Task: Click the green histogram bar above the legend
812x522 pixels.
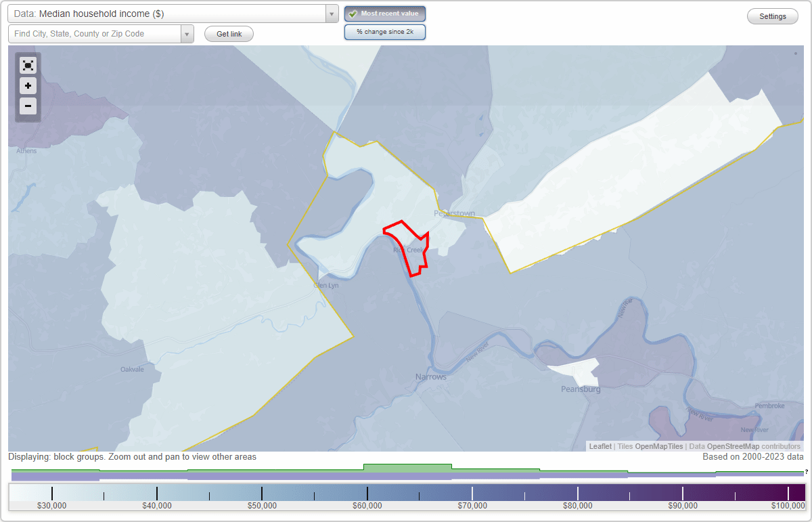Action: (407, 468)
